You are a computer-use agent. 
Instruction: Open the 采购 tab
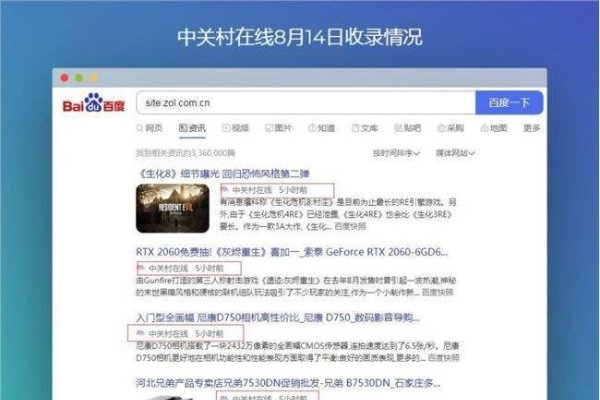(x=451, y=128)
